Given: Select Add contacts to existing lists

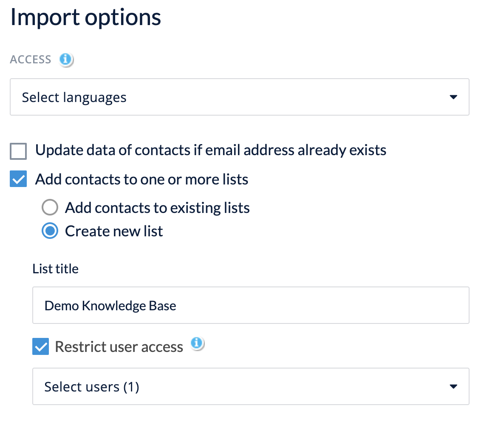Looking at the screenshot, I should point(50,207).
